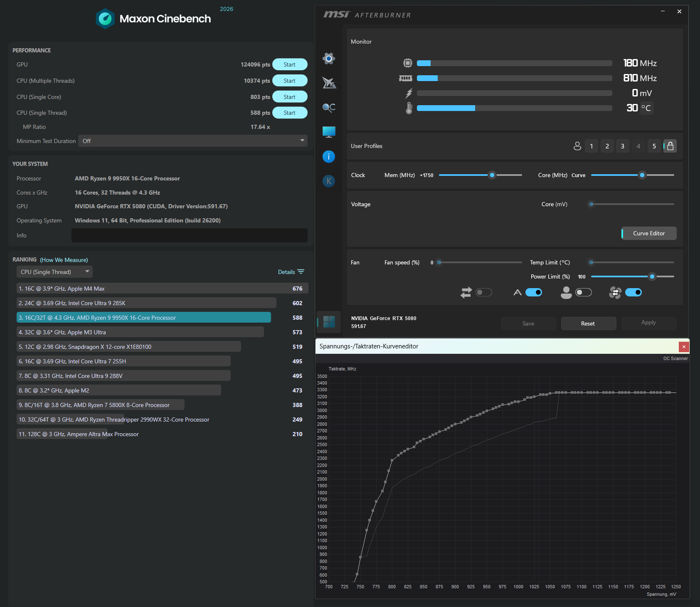Open the OC Scanner magnifier icon

point(329,108)
